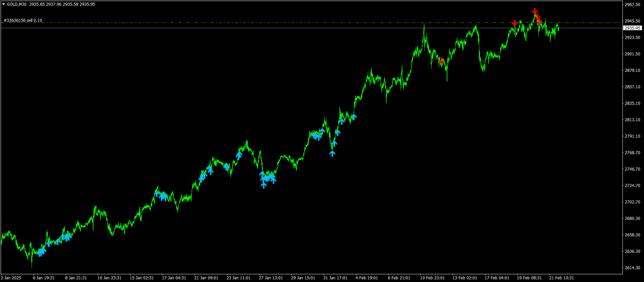Click price axis label 2680.30
The height and width of the screenshot is (282, 644).
point(632,219)
